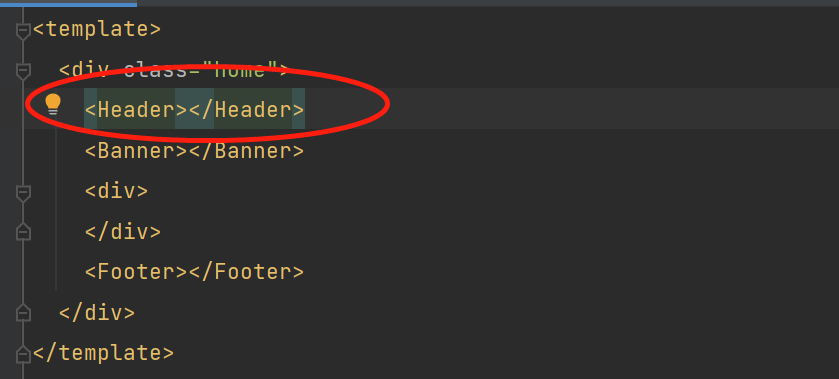The height and width of the screenshot is (379, 839).
Task: Click the closing Banner tag
Action: coord(246,150)
